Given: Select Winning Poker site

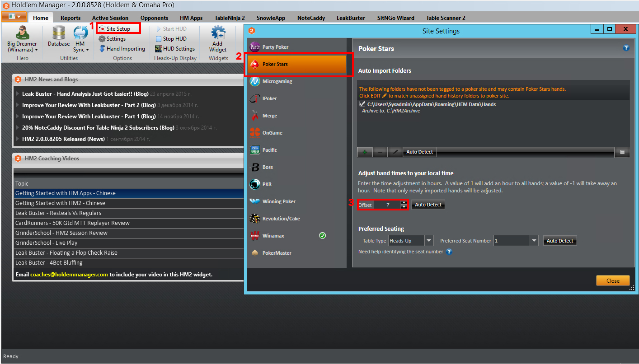Looking at the screenshot, I should point(296,201).
